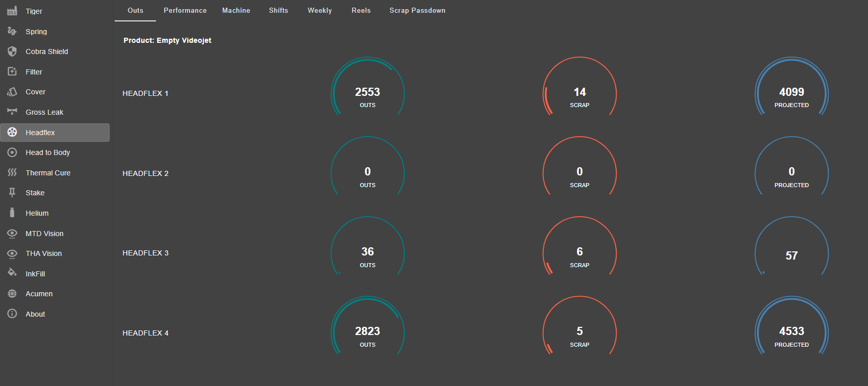Click the About info icon
Image resolution: width=868 pixels, height=386 pixels.
[12, 314]
